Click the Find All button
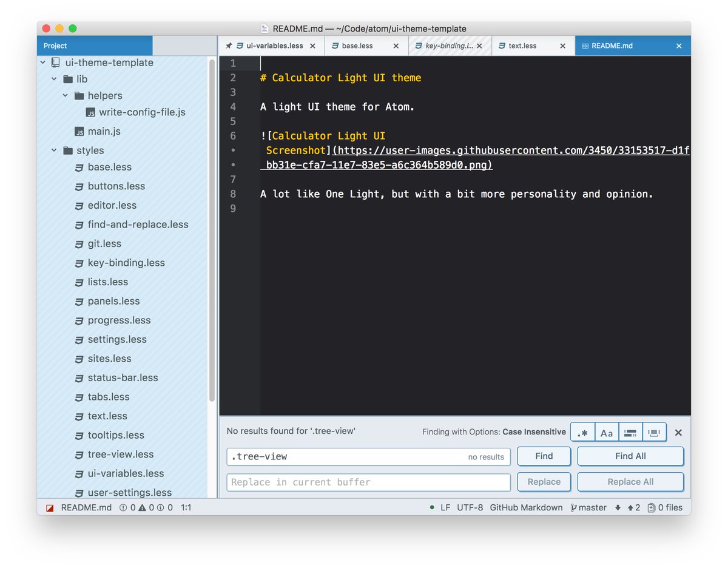This screenshot has height=568, width=728. 630,456
